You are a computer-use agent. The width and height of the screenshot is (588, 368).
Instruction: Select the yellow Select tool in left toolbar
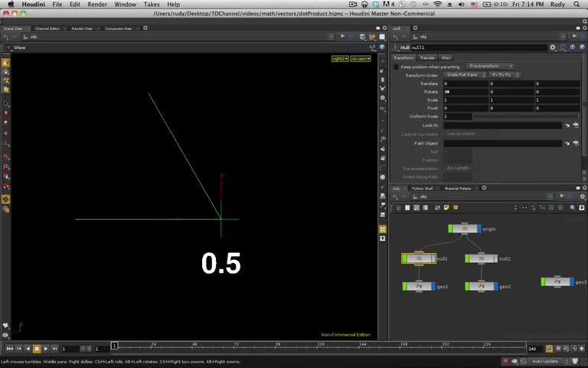pos(5,62)
